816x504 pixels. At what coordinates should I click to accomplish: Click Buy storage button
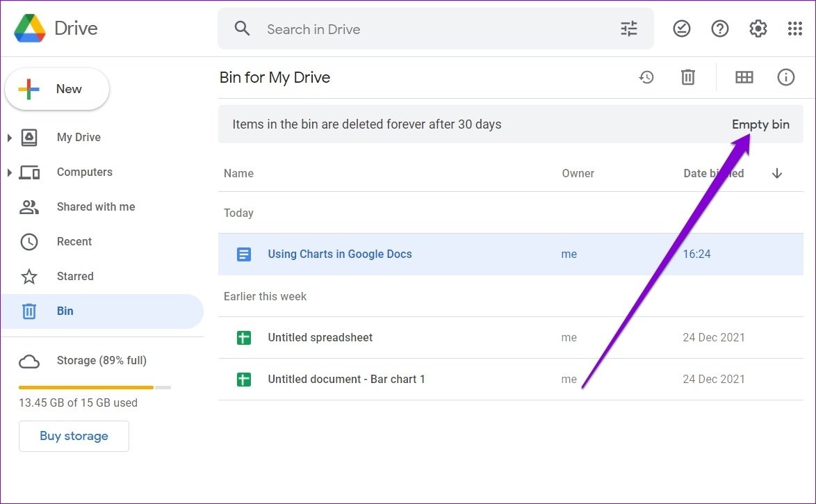coord(74,436)
